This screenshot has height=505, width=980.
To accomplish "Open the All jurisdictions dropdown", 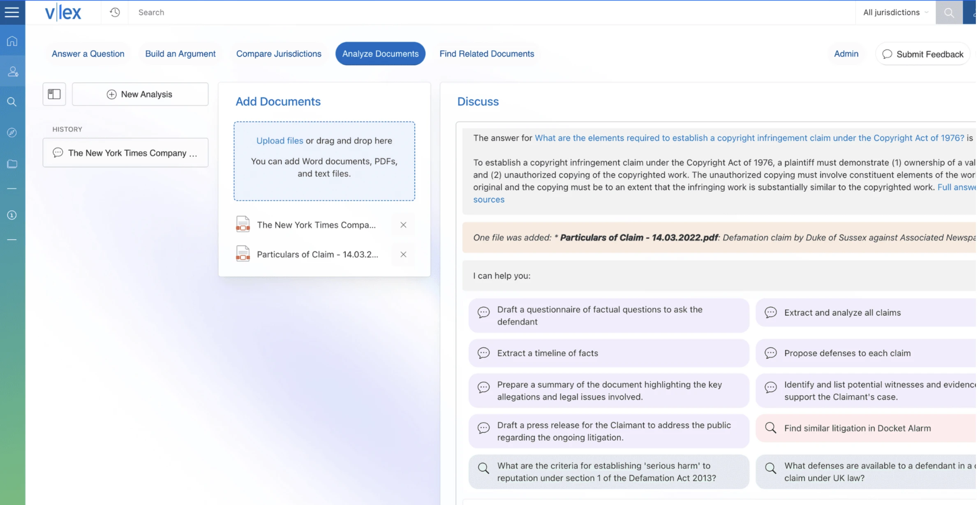I will (x=895, y=12).
